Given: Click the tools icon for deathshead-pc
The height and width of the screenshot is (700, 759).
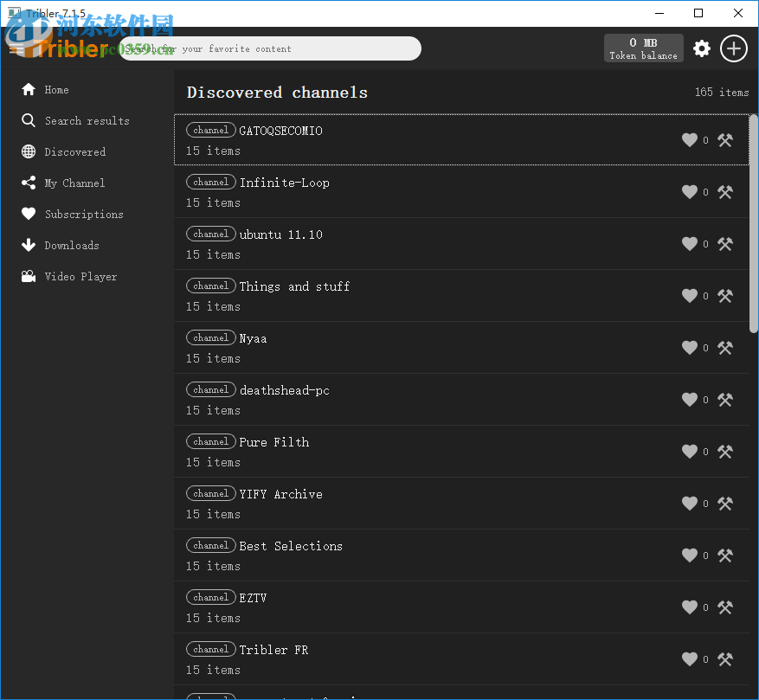Looking at the screenshot, I should tap(725, 400).
